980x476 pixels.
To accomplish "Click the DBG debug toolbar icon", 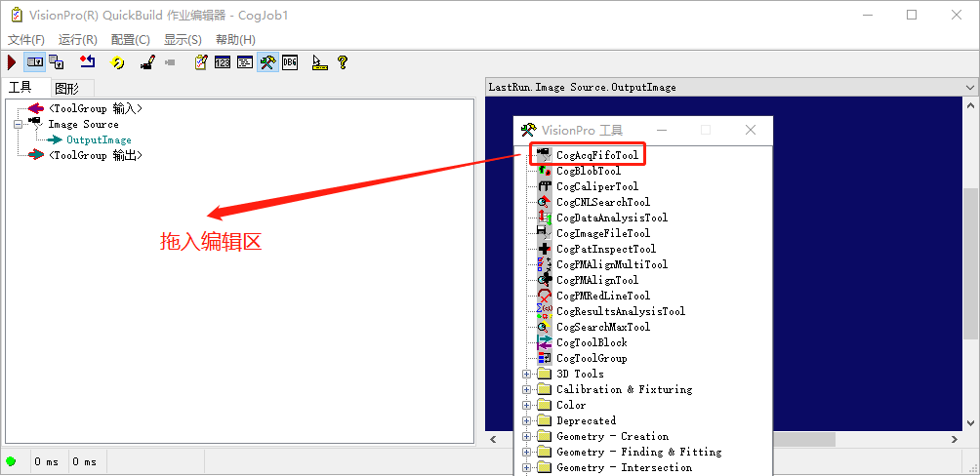I will point(290,62).
